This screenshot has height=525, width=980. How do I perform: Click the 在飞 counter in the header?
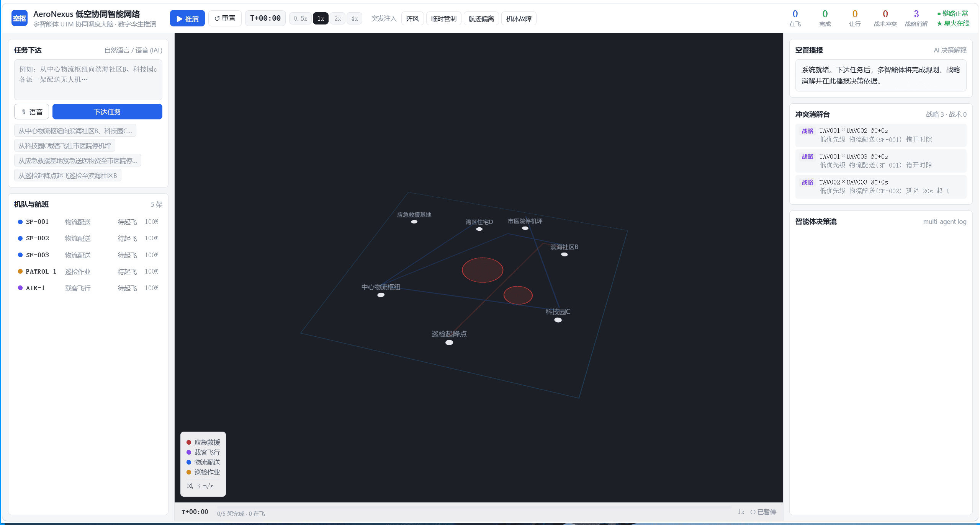point(795,18)
